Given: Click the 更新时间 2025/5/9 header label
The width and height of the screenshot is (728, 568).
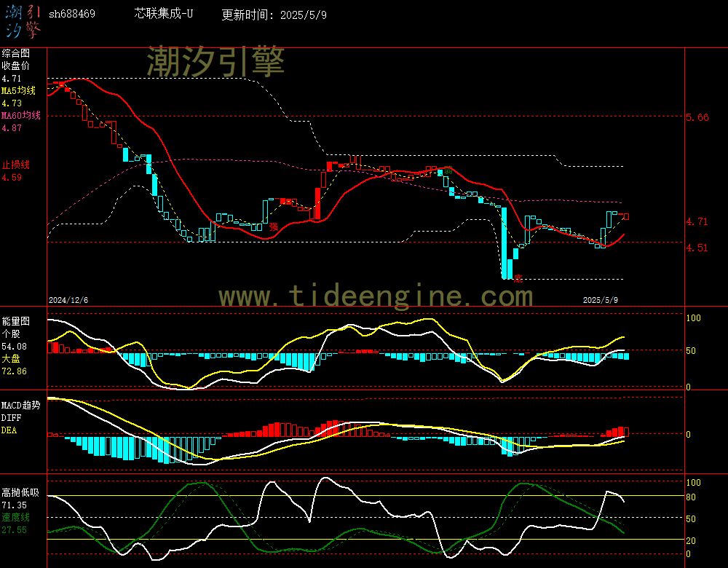Looking at the screenshot, I should (x=274, y=15).
